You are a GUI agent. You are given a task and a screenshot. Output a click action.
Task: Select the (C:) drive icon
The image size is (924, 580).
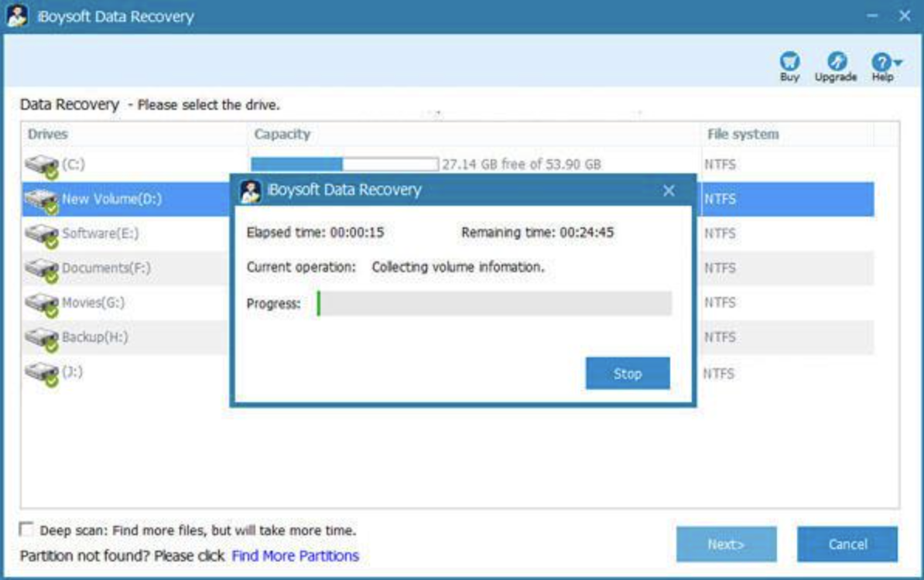(x=42, y=166)
